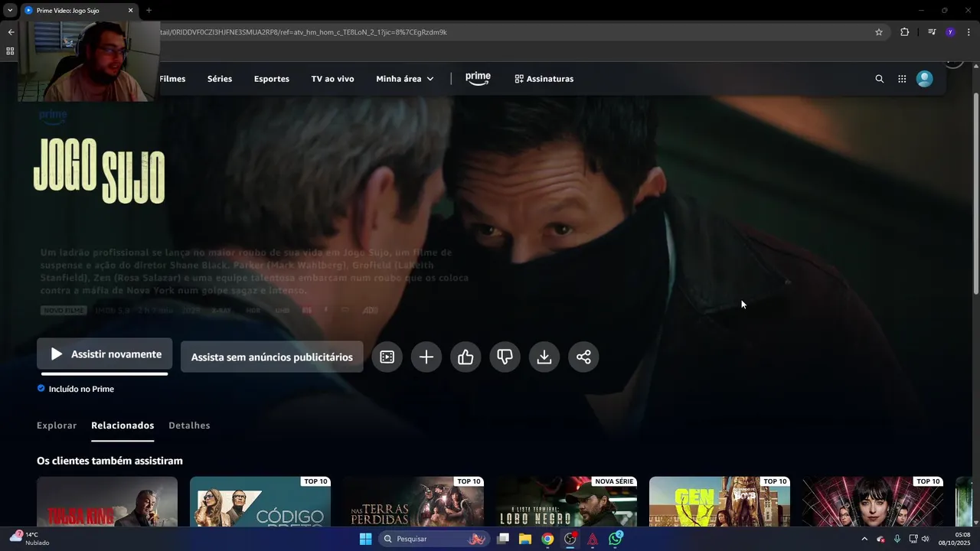Screen dimensions: 980x551
Task: Show hidden system tray icons chevron
Action: pyautogui.click(x=864, y=539)
